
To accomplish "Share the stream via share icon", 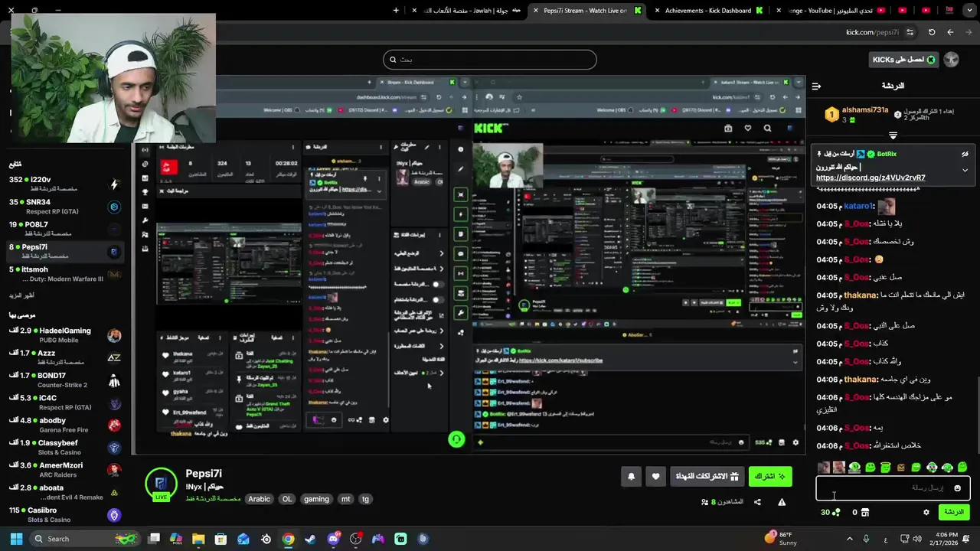I will 757,502.
